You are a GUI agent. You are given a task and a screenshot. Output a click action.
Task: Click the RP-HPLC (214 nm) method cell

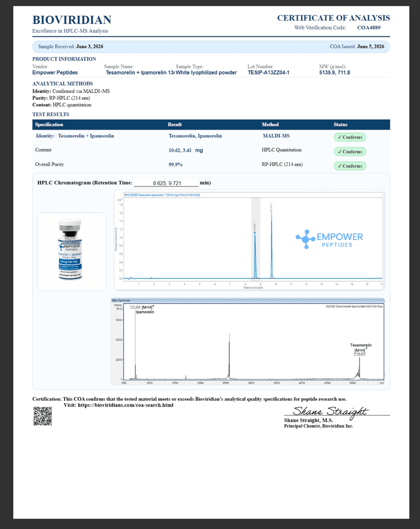tap(282, 164)
